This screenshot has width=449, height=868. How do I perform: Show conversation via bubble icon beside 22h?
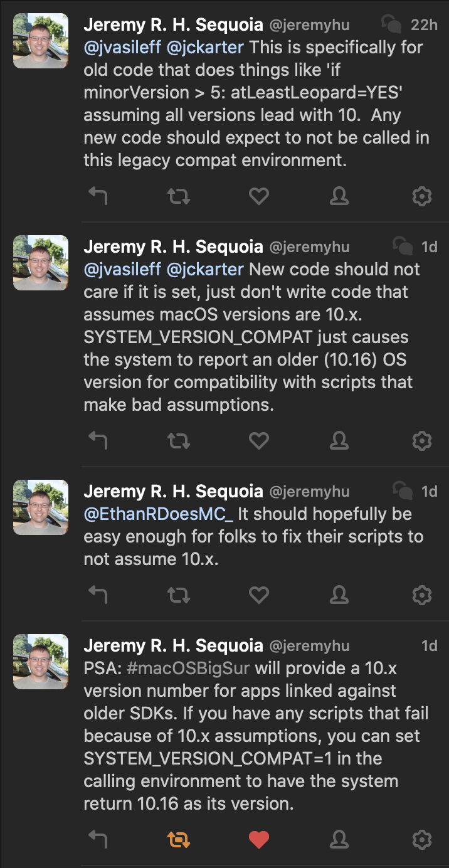pyautogui.click(x=393, y=24)
